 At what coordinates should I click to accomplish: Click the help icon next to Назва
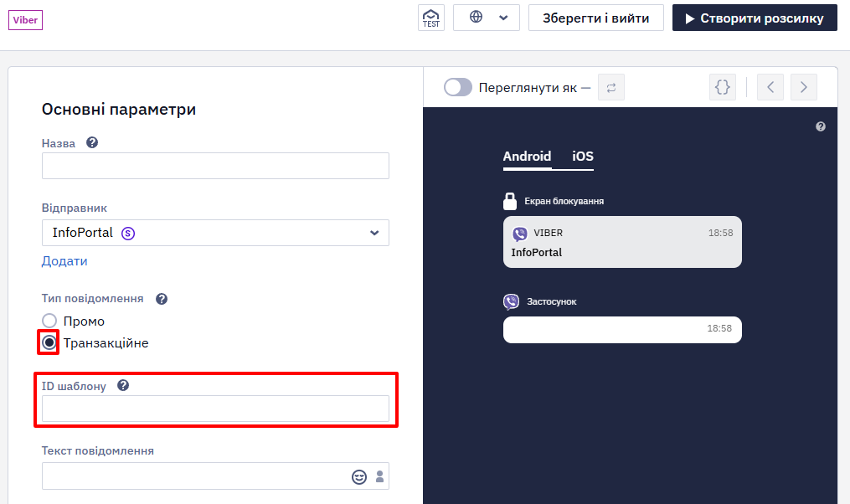[x=92, y=142]
